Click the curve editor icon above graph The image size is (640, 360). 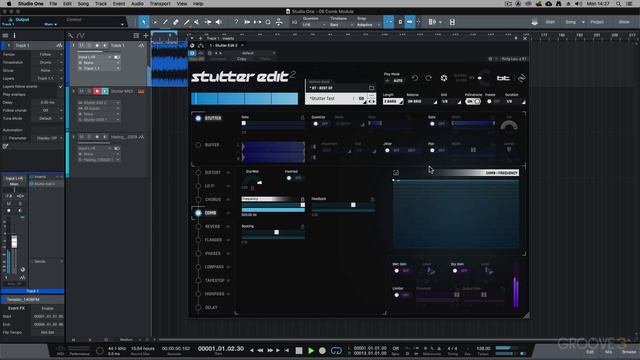(x=396, y=173)
